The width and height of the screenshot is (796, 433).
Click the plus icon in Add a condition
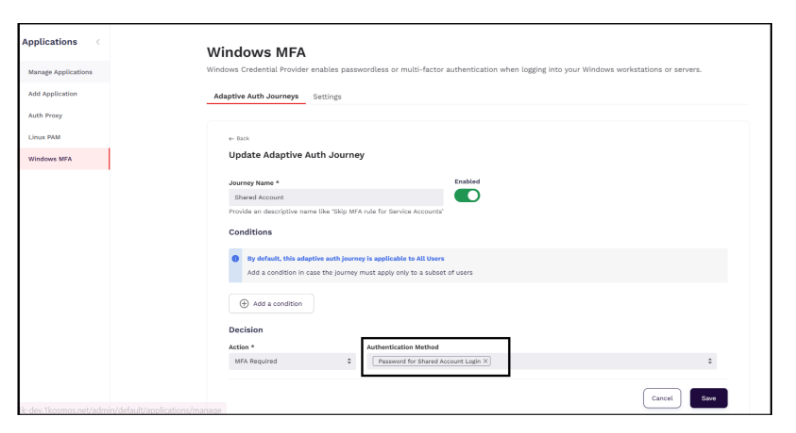(x=244, y=303)
